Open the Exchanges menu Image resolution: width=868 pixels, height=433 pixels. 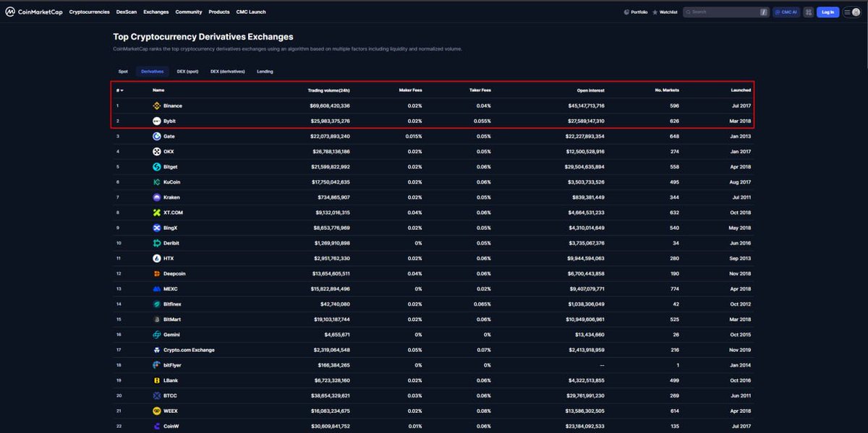point(155,12)
